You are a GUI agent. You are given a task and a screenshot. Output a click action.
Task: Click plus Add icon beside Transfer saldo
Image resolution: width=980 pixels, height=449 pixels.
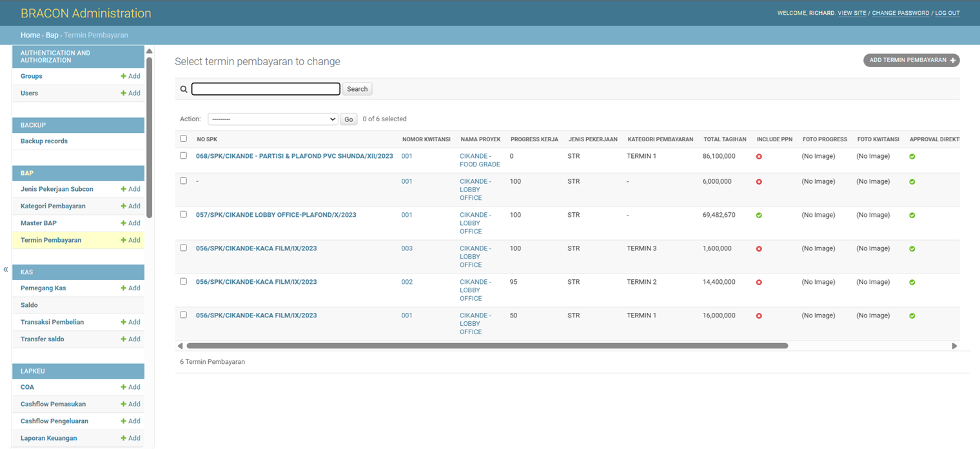pos(130,339)
